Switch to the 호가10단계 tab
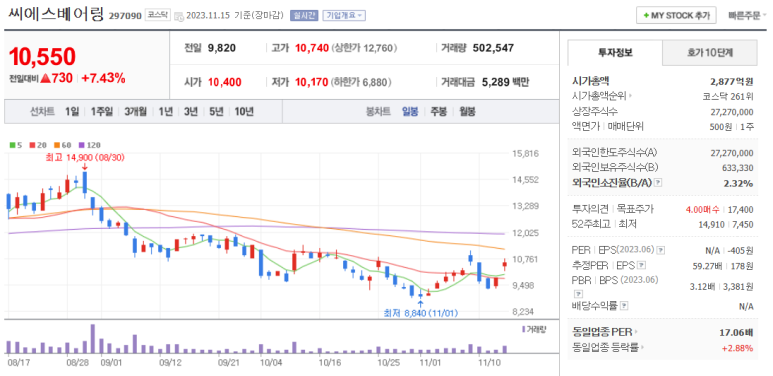Screen dimensions: 773x376 (709, 53)
